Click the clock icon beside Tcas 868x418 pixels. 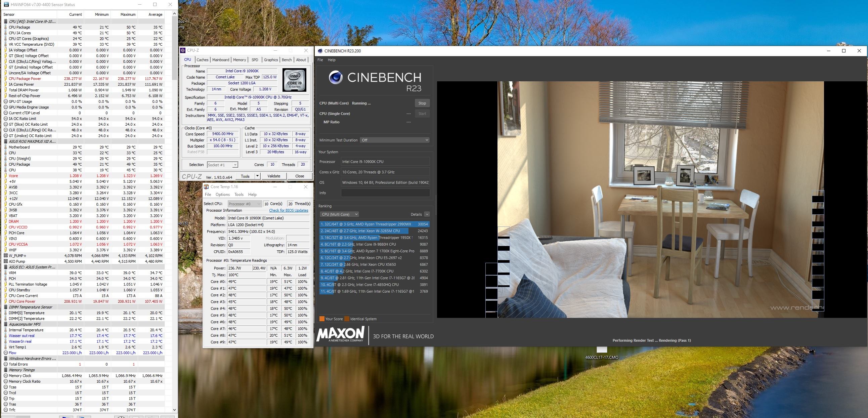pyautogui.click(x=5, y=387)
